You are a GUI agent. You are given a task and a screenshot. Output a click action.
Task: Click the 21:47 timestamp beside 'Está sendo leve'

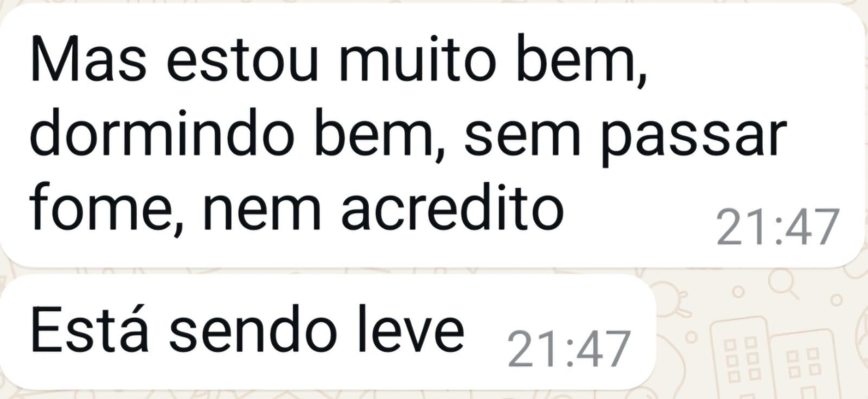pos(569,350)
